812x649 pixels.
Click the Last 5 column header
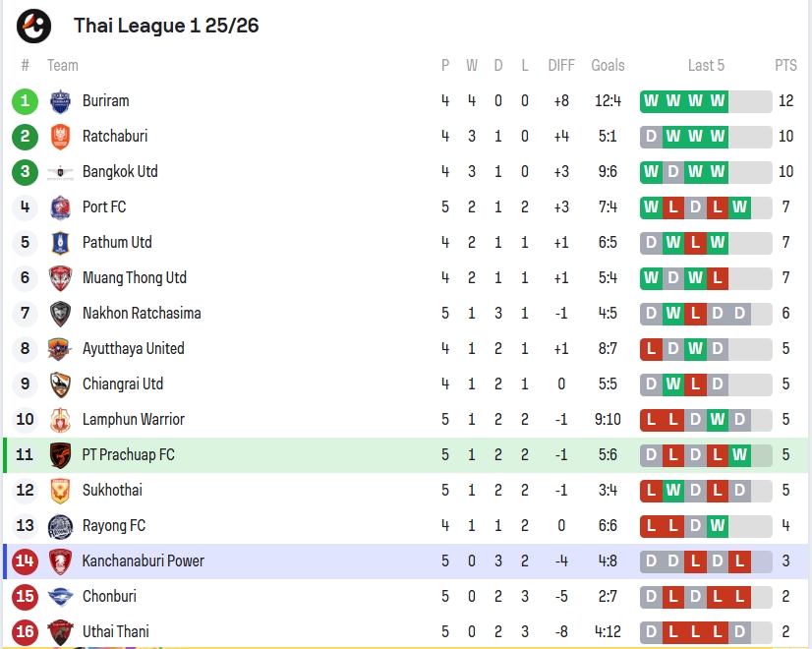(x=706, y=65)
